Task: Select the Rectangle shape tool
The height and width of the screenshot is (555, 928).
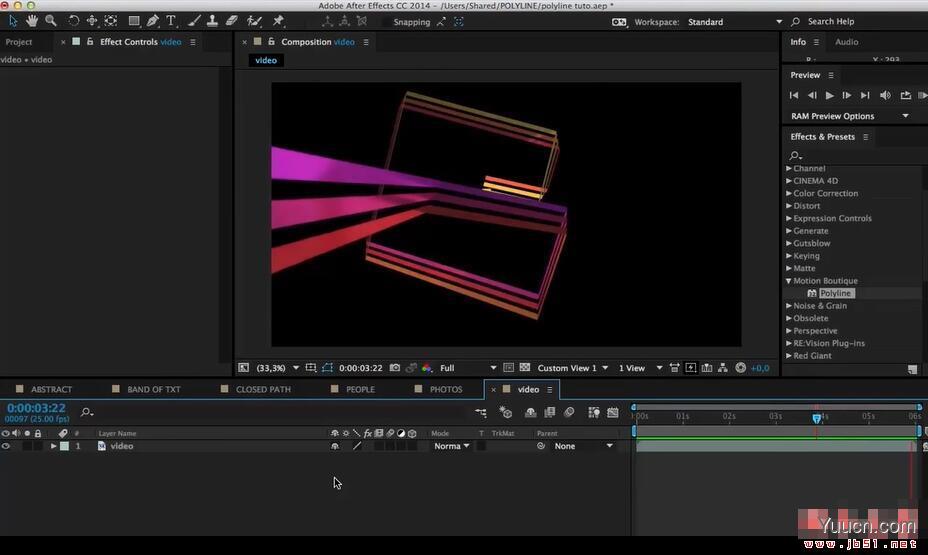Action: pos(134,21)
